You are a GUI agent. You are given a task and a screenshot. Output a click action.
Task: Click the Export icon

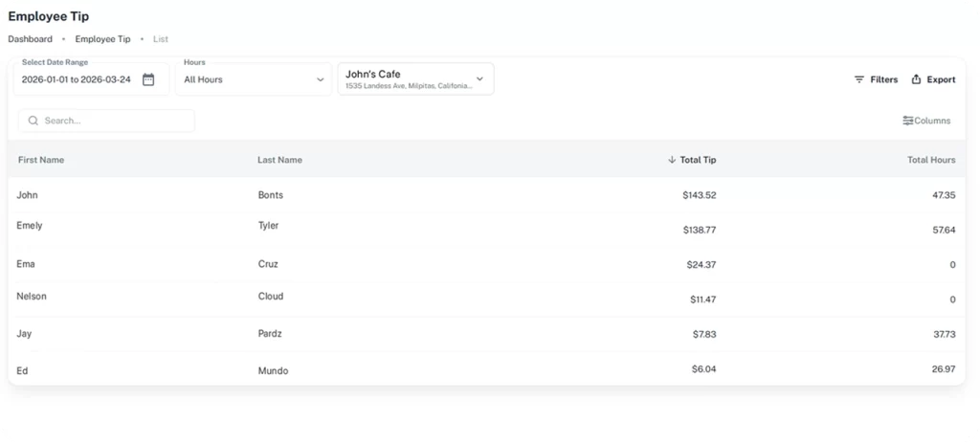click(x=916, y=79)
